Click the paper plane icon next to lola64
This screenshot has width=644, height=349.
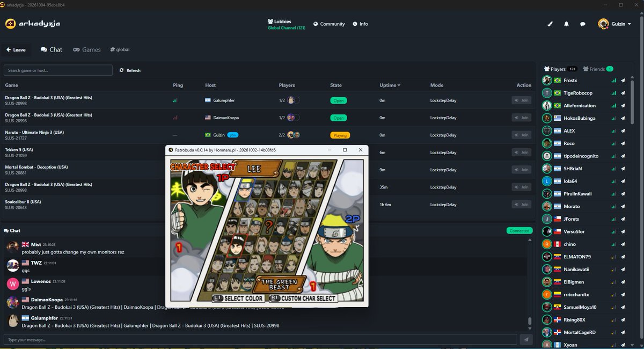click(x=623, y=181)
